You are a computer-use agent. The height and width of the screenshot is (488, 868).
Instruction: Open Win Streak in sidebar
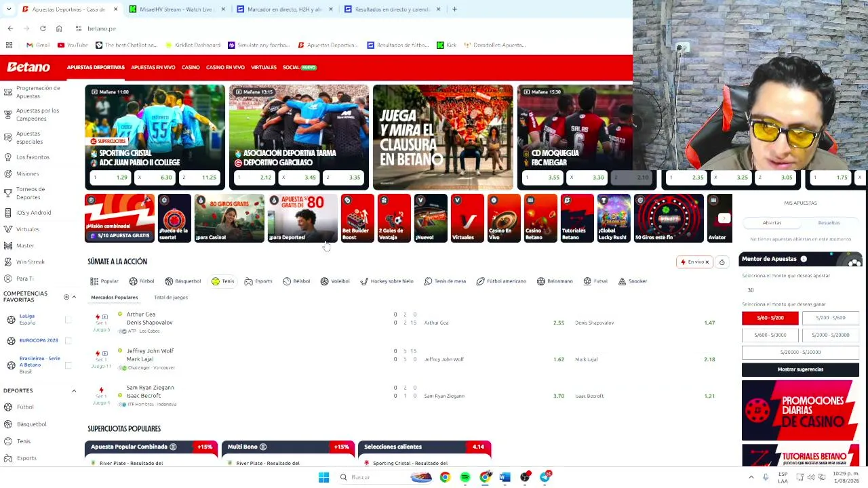point(30,262)
